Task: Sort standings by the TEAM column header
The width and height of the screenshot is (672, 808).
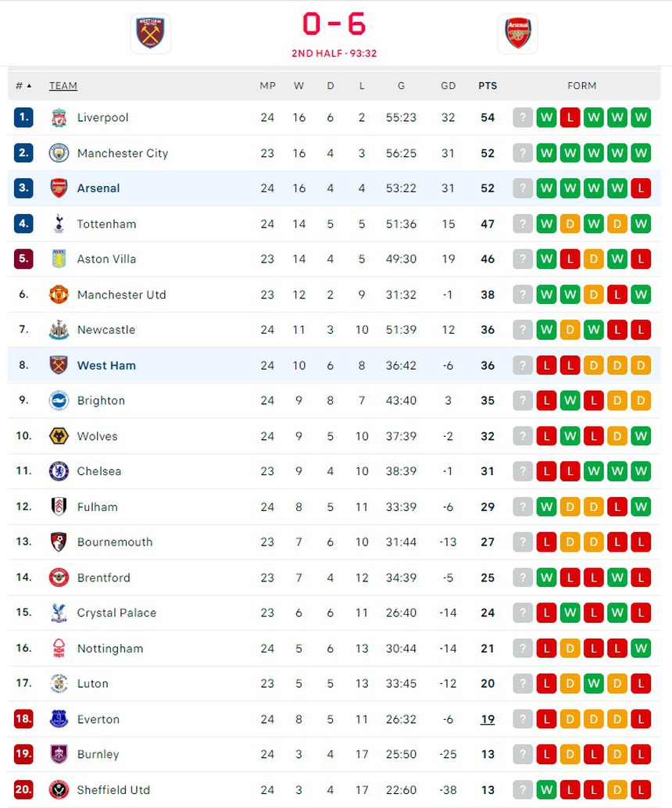Action: (63, 86)
